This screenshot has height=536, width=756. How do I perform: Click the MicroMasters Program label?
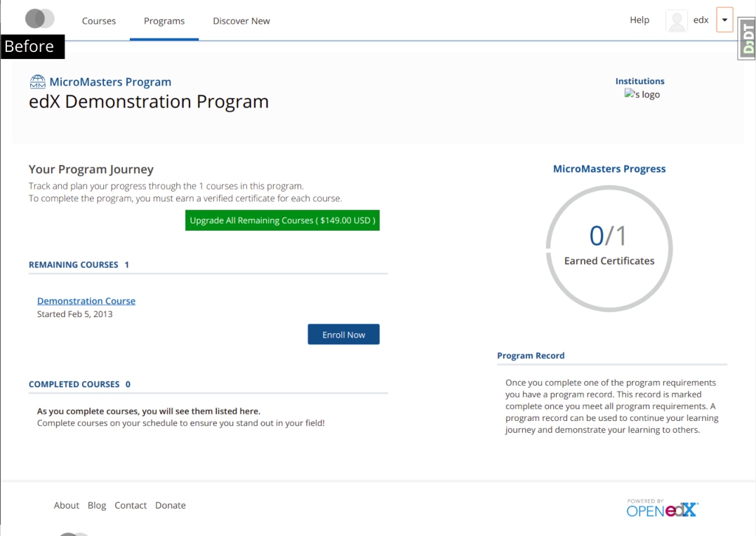[x=110, y=82]
